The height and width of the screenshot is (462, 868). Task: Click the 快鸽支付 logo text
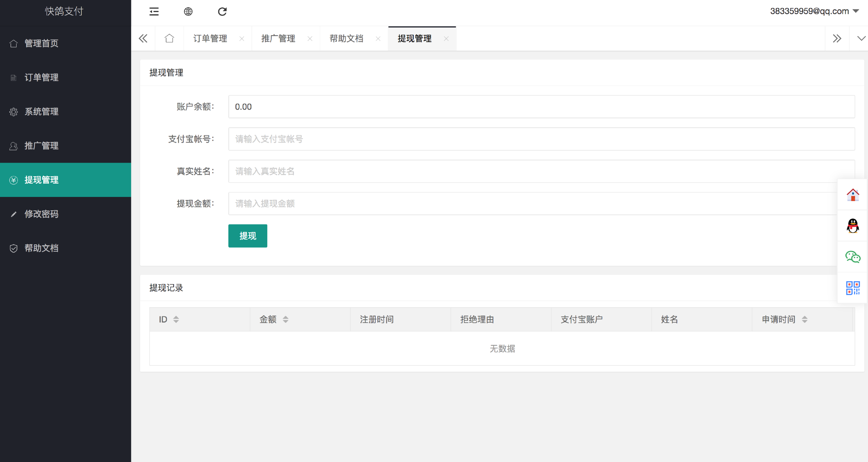(64, 11)
